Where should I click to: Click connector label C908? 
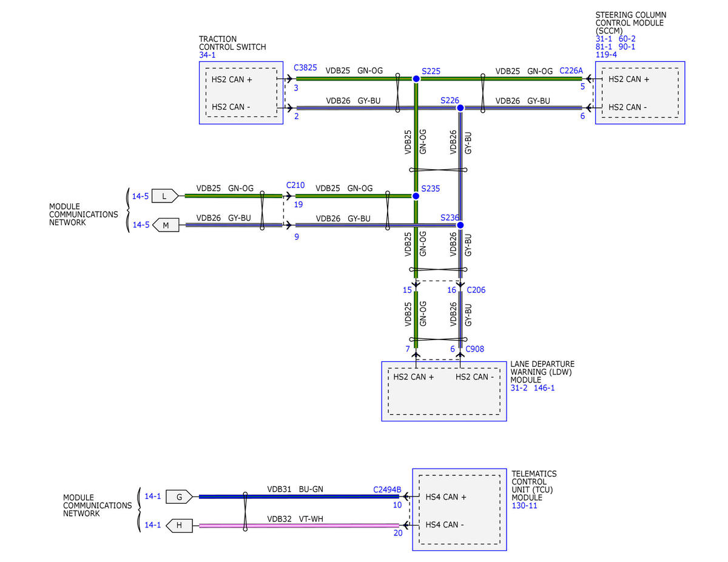point(474,349)
